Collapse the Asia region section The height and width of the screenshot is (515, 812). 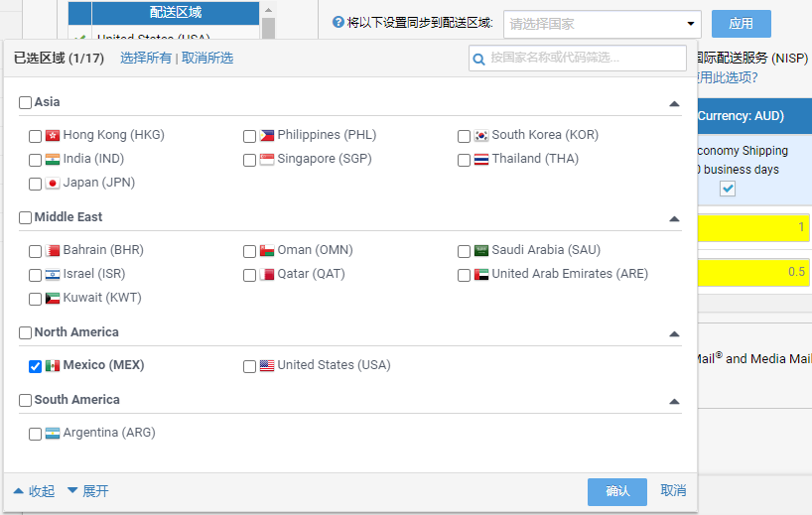(674, 104)
